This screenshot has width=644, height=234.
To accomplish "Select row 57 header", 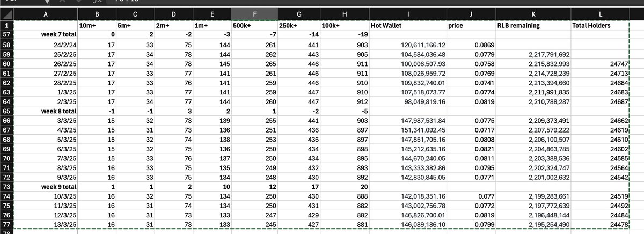I will point(6,34).
